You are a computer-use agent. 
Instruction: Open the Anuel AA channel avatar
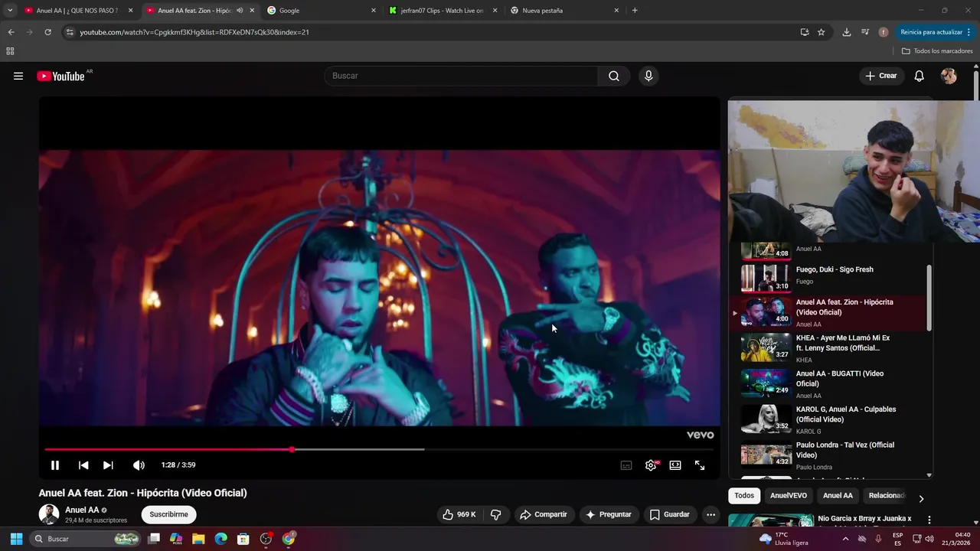coord(49,514)
